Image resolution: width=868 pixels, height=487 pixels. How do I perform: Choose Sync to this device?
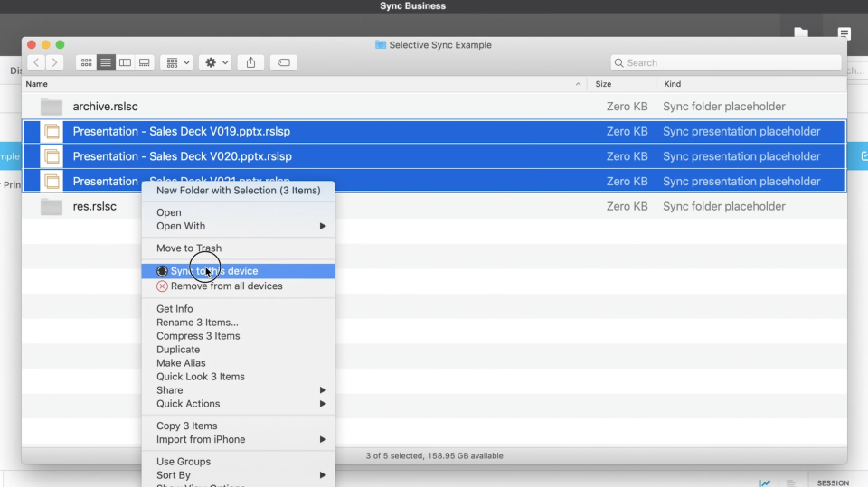coord(238,271)
